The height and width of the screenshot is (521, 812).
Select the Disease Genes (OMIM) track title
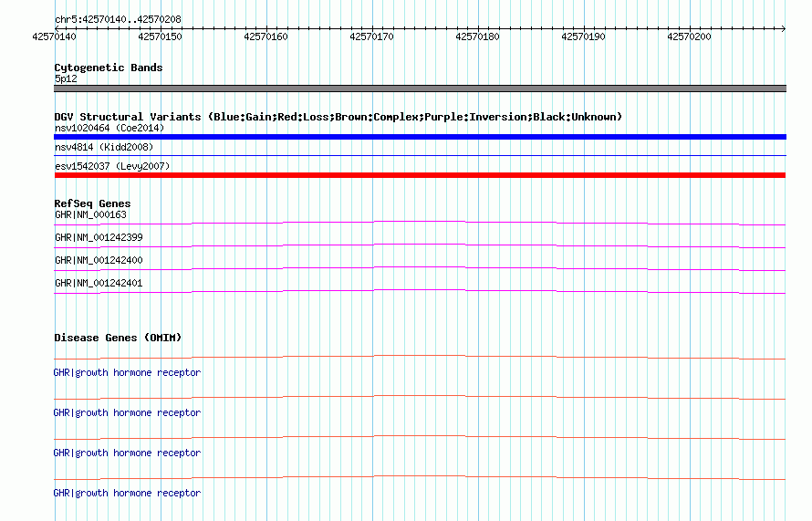coord(118,338)
